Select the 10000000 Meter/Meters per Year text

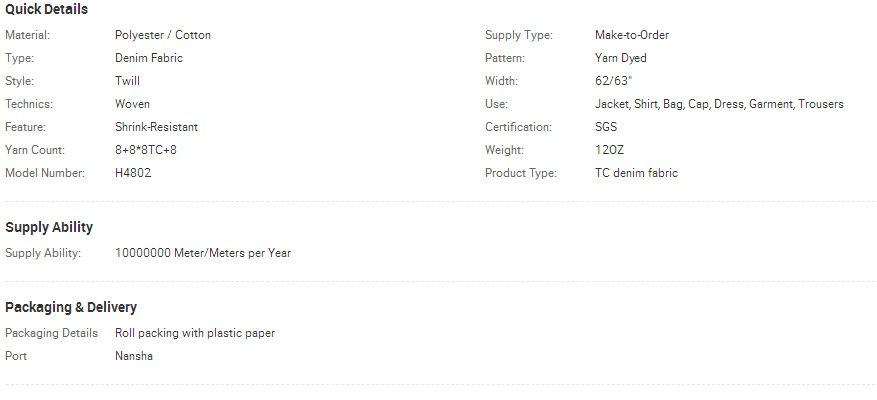(203, 253)
